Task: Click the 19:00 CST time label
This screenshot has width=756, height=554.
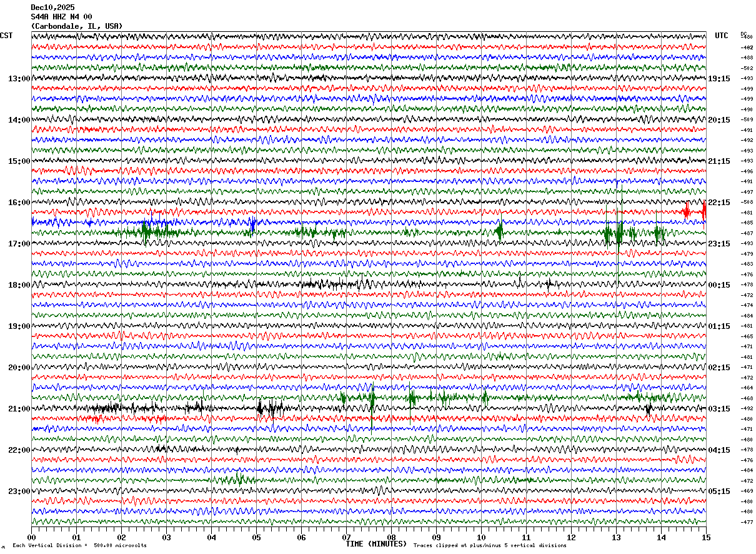Action: tap(19, 326)
